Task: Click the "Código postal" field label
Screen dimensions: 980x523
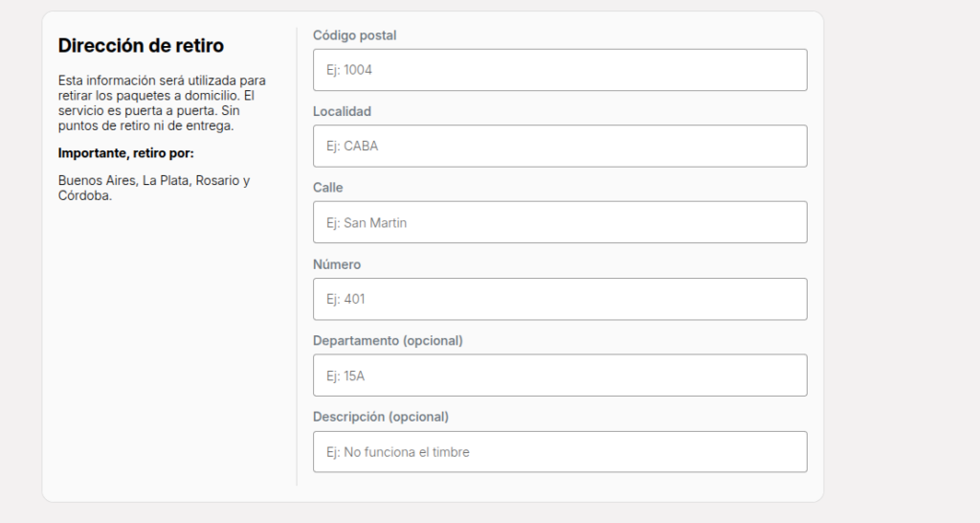Action: [354, 35]
